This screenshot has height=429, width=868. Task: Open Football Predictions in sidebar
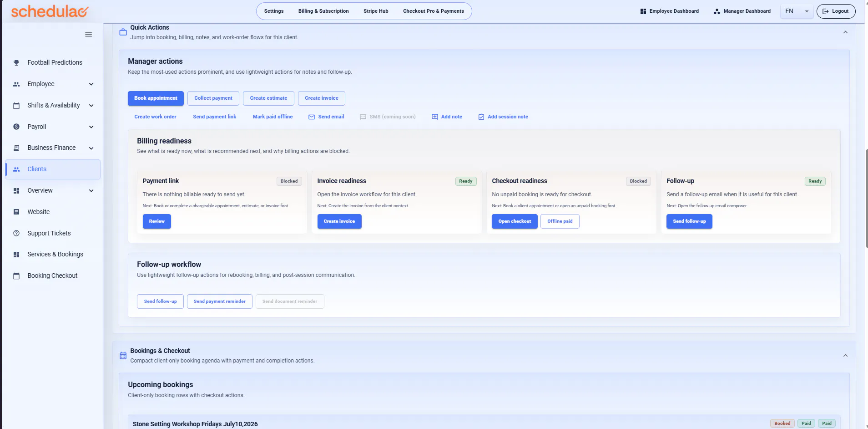click(53, 63)
